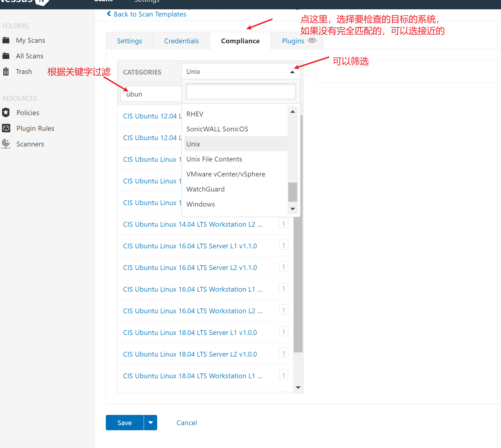This screenshot has height=448, width=501.
Task: Switch to the Credentials tab
Action: 182,41
